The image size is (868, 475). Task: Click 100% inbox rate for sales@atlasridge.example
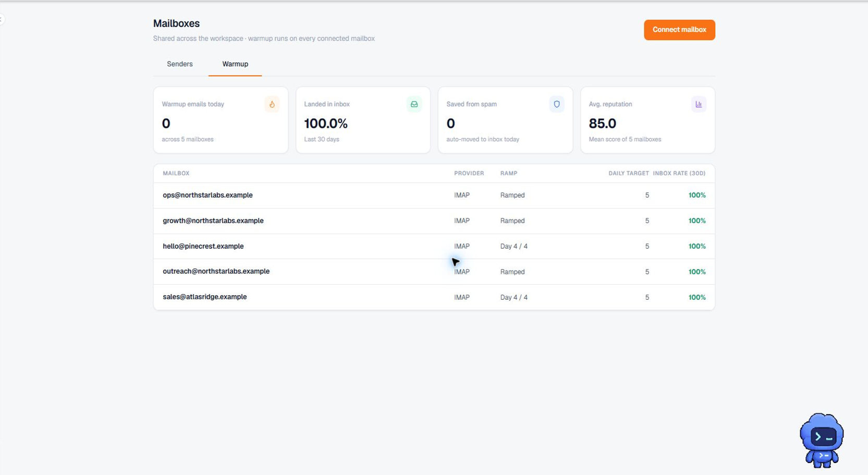pyautogui.click(x=697, y=297)
